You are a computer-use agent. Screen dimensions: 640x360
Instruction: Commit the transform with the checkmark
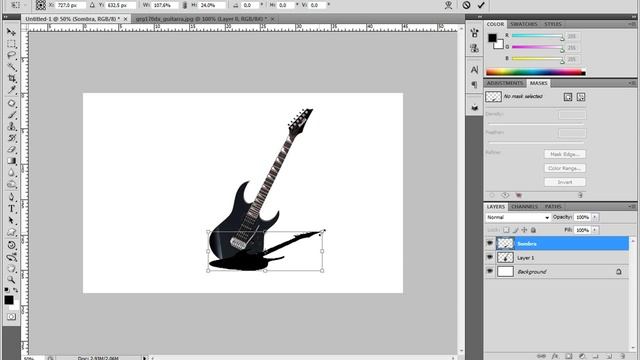click(481, 5)
